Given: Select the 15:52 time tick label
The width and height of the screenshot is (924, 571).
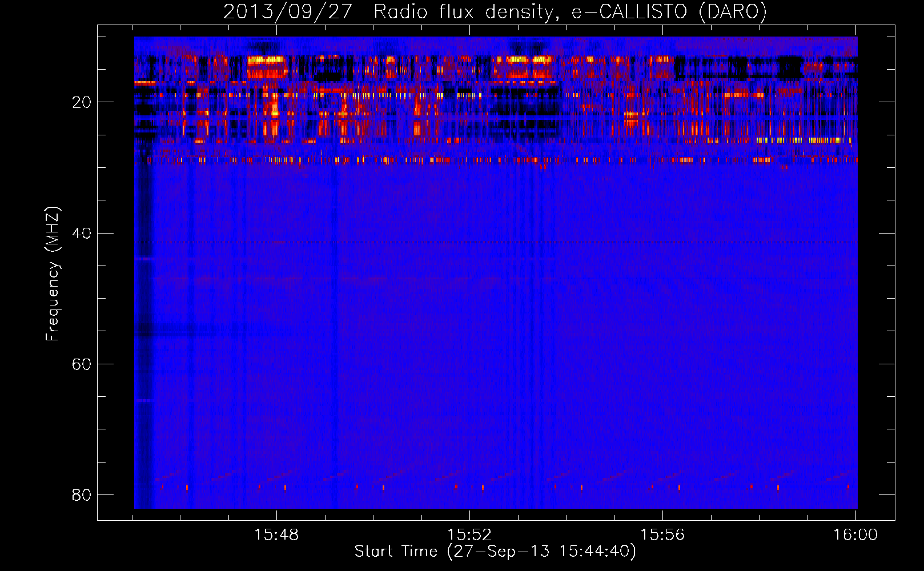Looking at the screenshot, I should pyautogui.click(x=469, y=535).
